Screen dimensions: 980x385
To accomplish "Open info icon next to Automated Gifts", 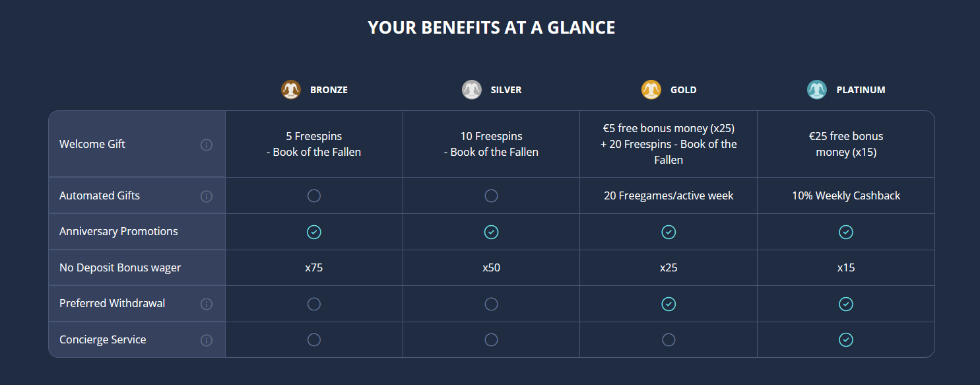I will (207, 196).
